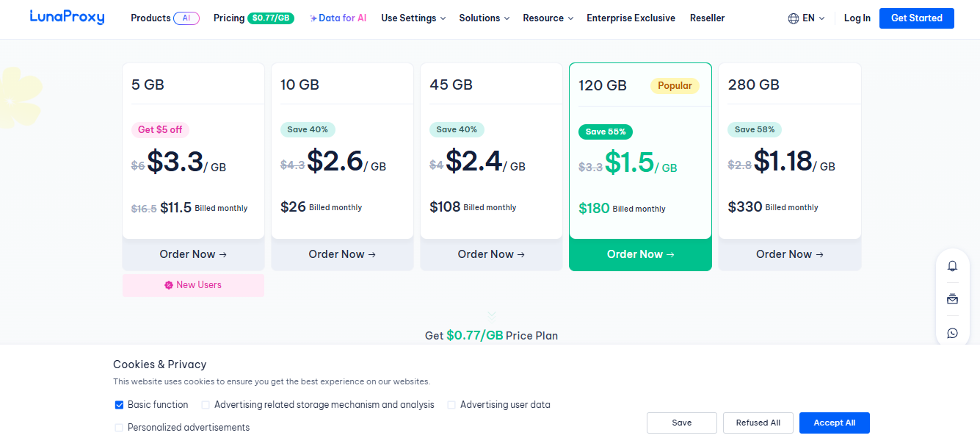Viewport: 980px width, 438px height.
Task: Tick Advertising related storage mechanism checkbox
Action: [206, 405]
